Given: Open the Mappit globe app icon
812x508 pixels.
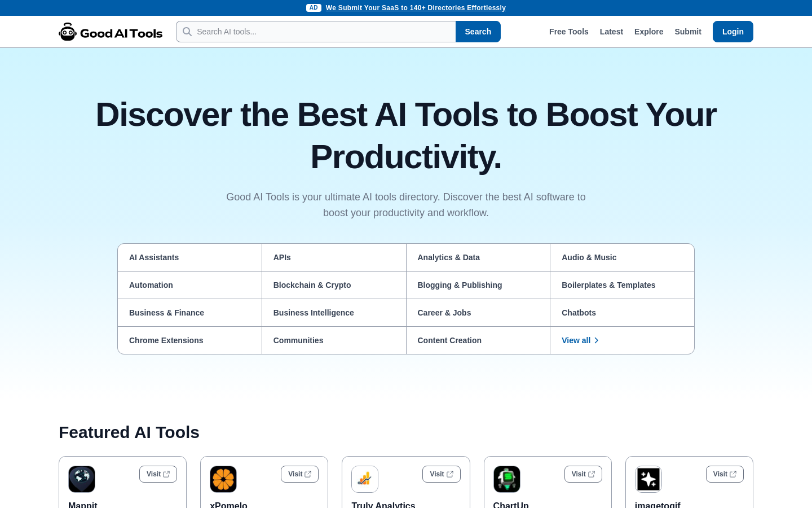Looking at the screenshot, I should [82, 479].
